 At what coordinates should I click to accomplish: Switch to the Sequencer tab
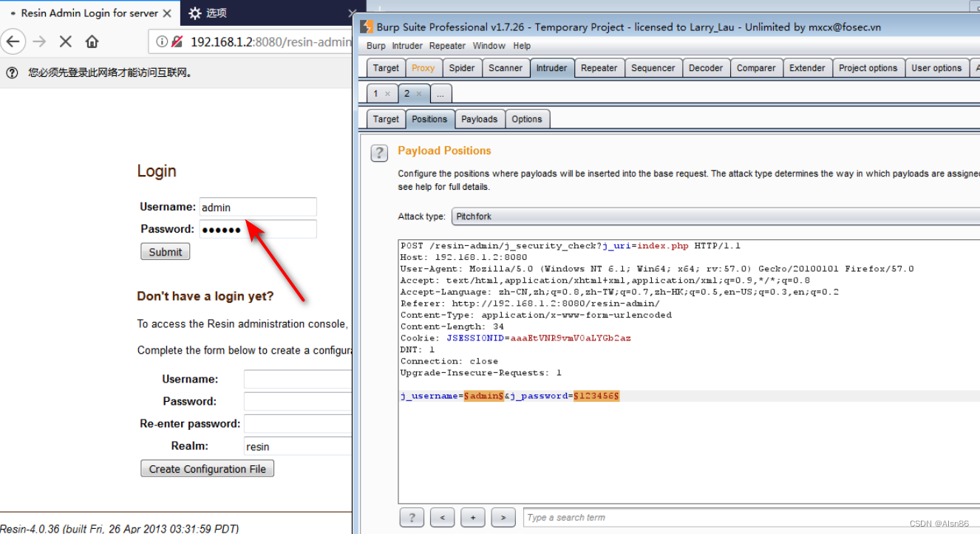point(653,68)
